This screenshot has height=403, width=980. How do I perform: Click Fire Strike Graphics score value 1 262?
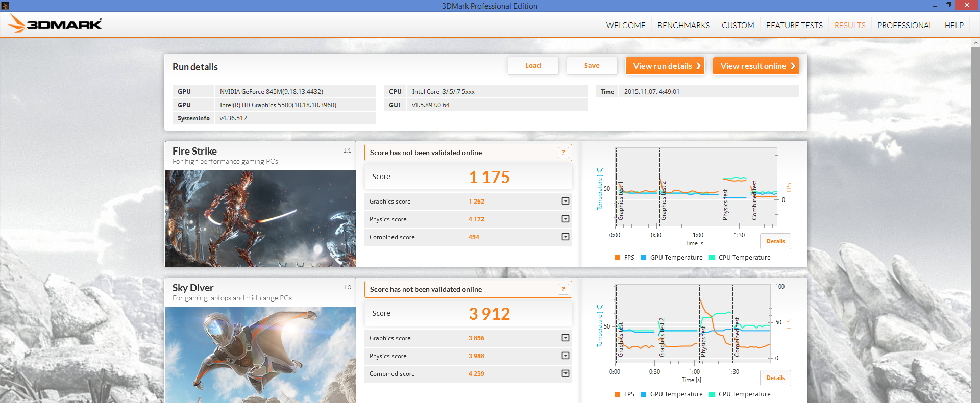(x=476, y=202)
